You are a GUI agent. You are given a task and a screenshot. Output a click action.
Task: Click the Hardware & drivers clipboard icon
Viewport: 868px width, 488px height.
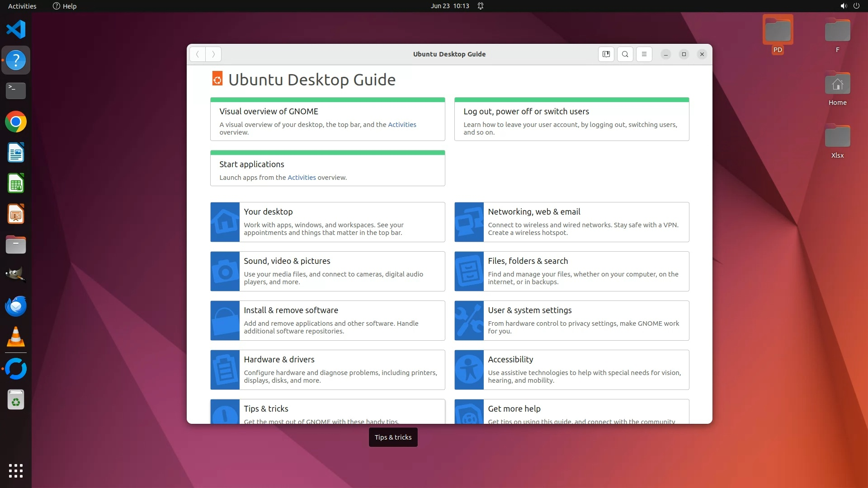tap(225, 370)
